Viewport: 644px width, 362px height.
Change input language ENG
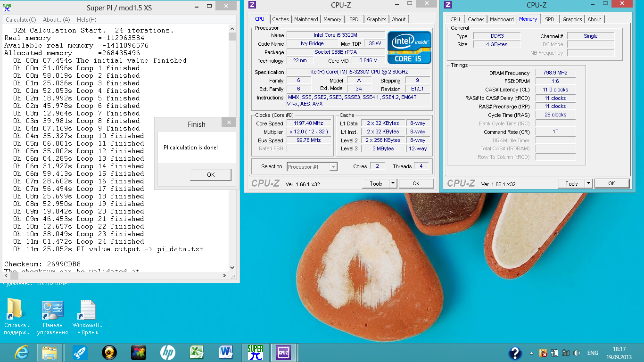[593, 353]
